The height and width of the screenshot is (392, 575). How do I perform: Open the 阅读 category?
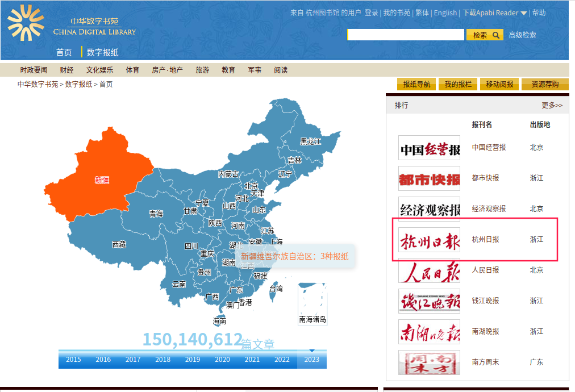281,70
